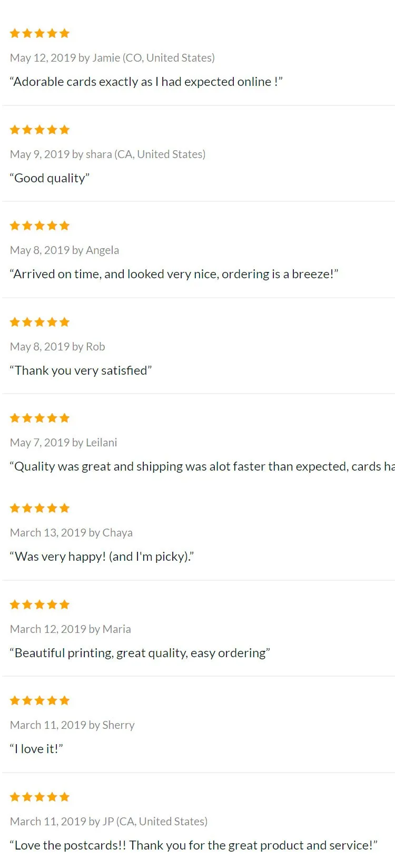Click the five stars on Maria's review
The width and height of the screenshot is (395, 868).
pos(40,604)
